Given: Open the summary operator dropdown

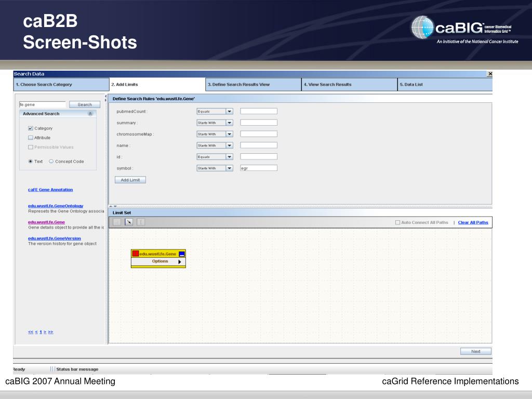Looking at the screenshot, I should click(230, 123).
